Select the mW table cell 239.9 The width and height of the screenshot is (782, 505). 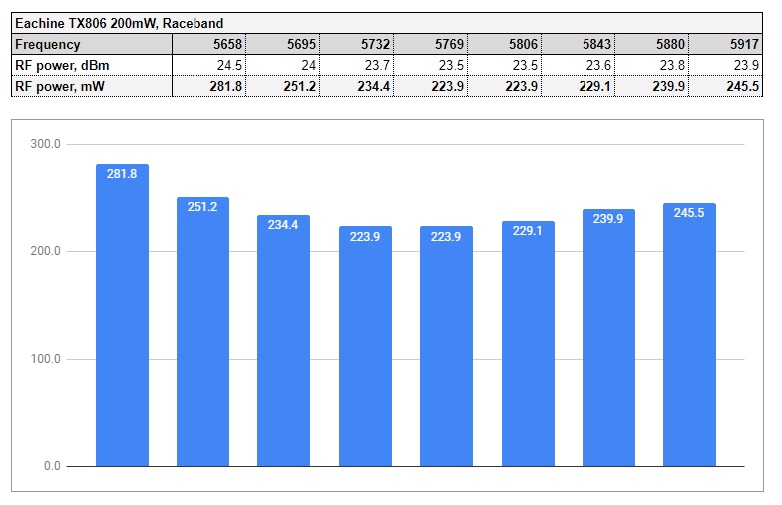click(x=652, y=86)
